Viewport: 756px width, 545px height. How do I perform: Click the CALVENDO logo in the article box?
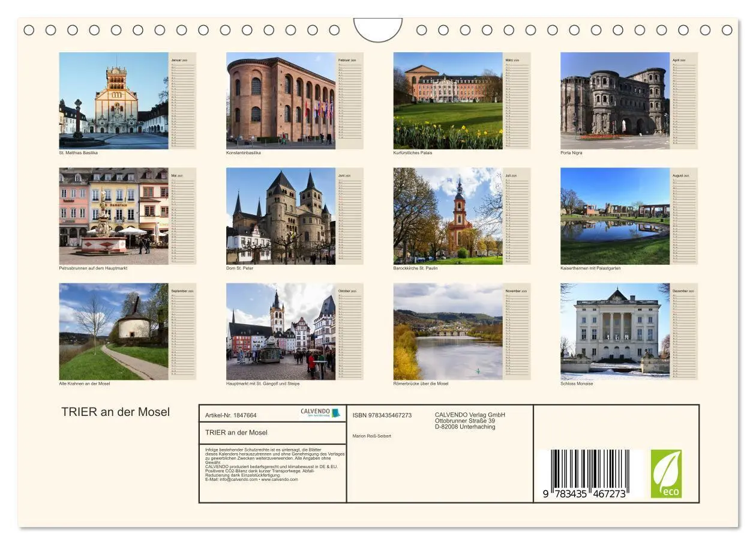(x=321, y=413)
